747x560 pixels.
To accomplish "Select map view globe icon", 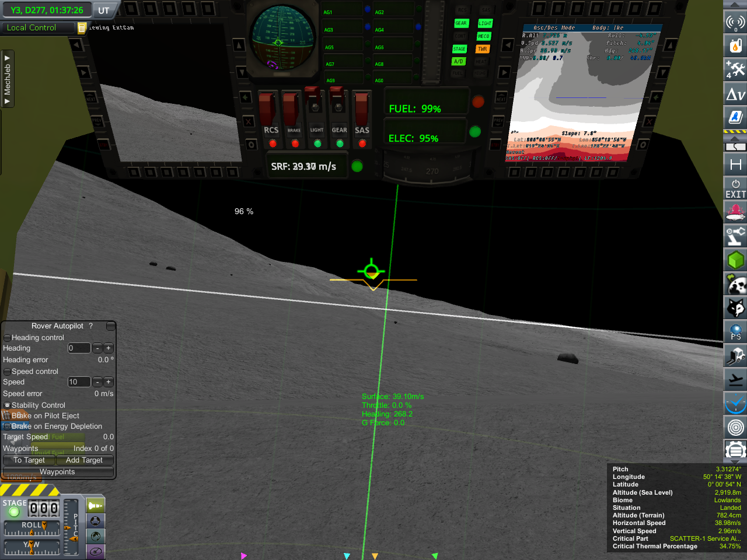I will click(96, 536).
